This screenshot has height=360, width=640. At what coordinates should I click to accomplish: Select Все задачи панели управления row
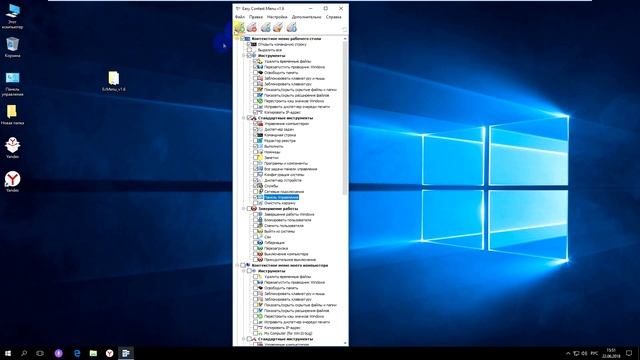point(290,169)
